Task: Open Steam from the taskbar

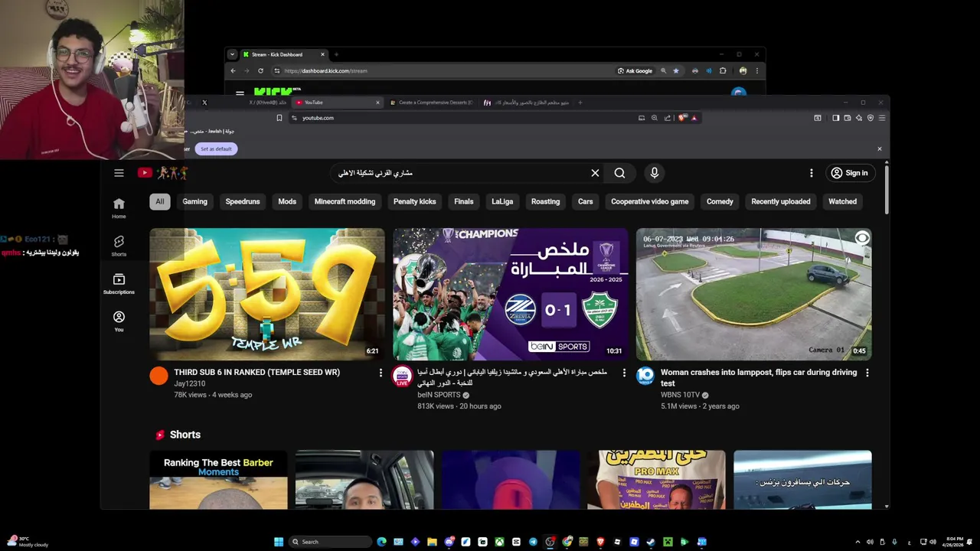Action: click(x=651, y=542)
